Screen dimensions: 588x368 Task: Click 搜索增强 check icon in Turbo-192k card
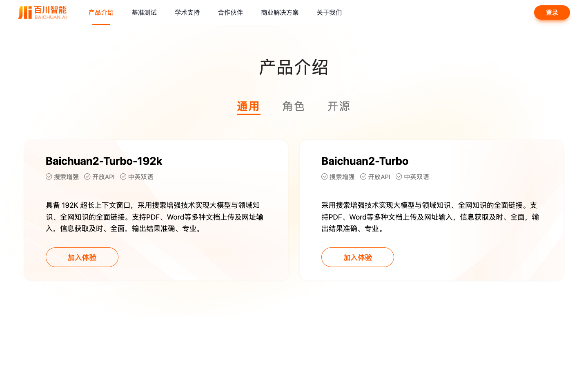[x=49, y=177]
